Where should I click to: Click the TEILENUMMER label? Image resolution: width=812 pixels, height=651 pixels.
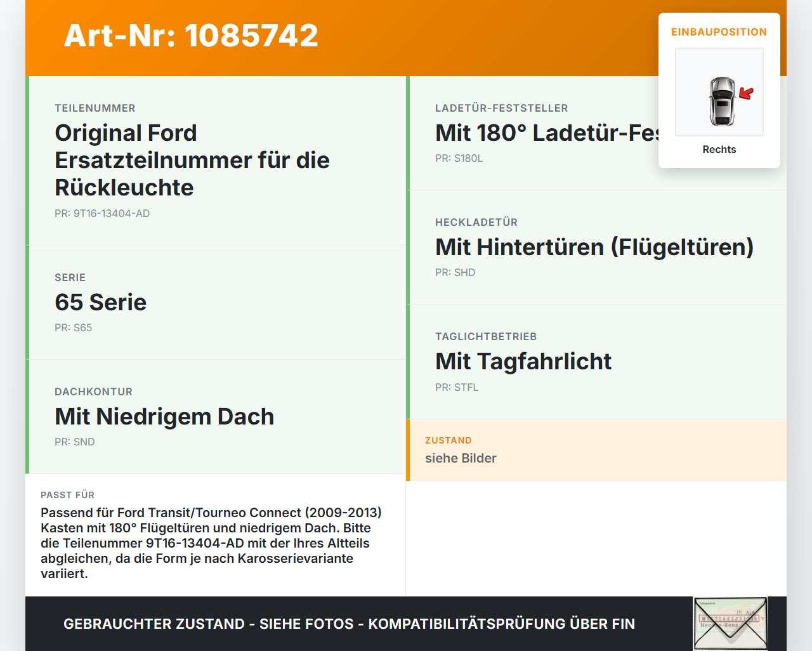[95, 109]
